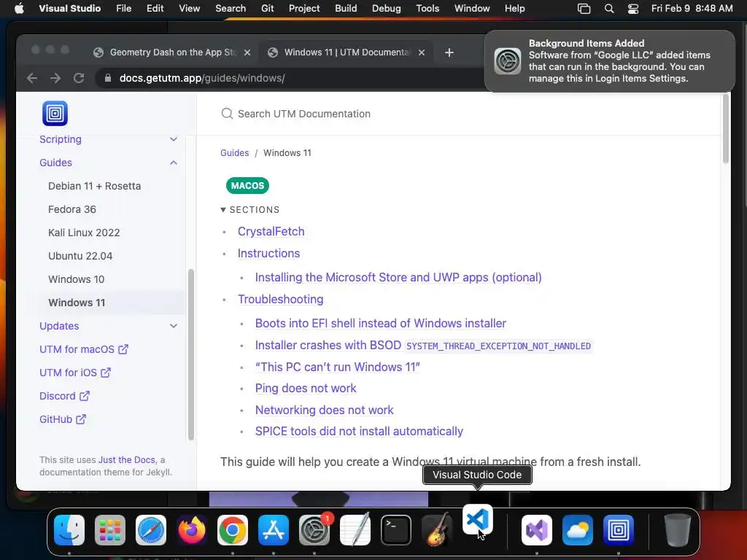Open UTM for iOS external link

(x=75, y=373)
